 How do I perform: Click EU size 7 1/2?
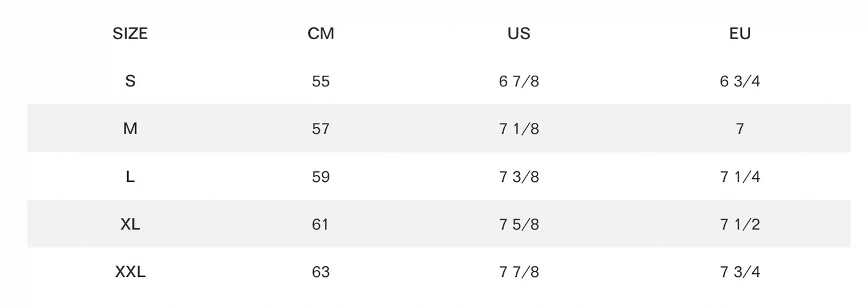(x=740, y=224)
